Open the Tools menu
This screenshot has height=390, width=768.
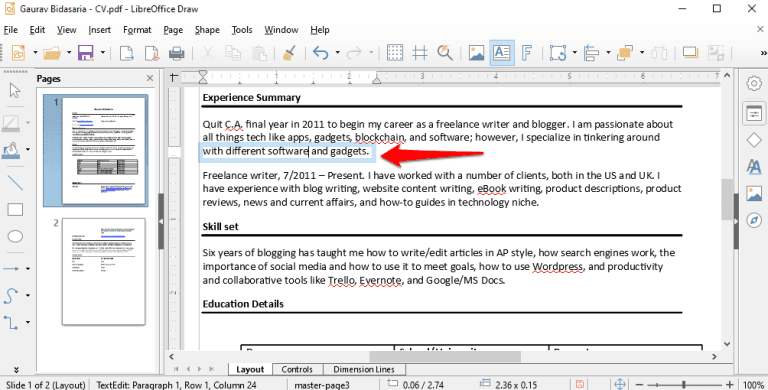pyautogui.click(x=242, y=30)
